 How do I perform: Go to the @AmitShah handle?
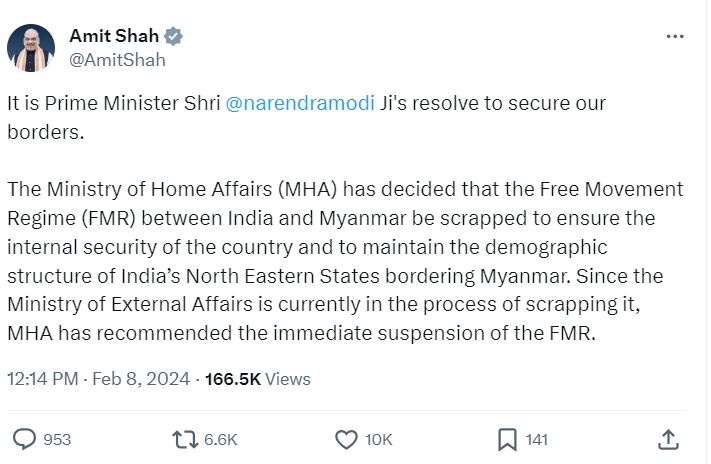117,59
